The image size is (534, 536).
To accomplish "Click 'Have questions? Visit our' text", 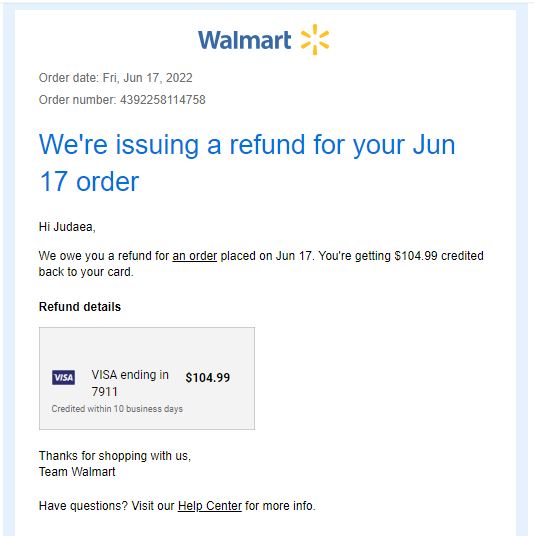I will (107, 506).
